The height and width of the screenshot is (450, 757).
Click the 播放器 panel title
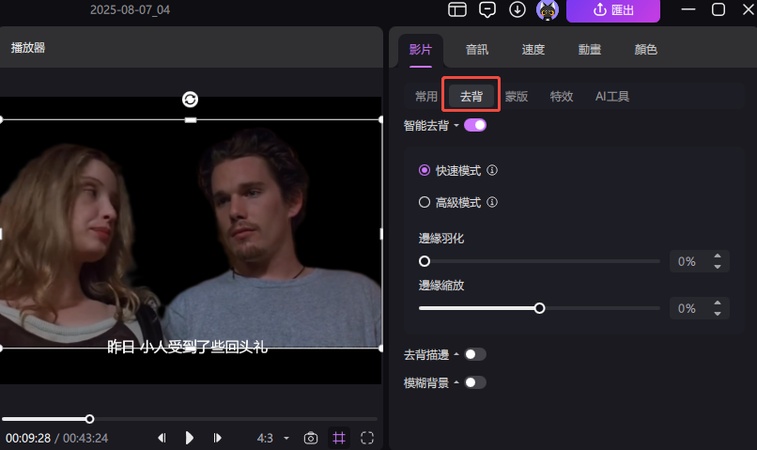pyautogui.click(x=28, y=48)
